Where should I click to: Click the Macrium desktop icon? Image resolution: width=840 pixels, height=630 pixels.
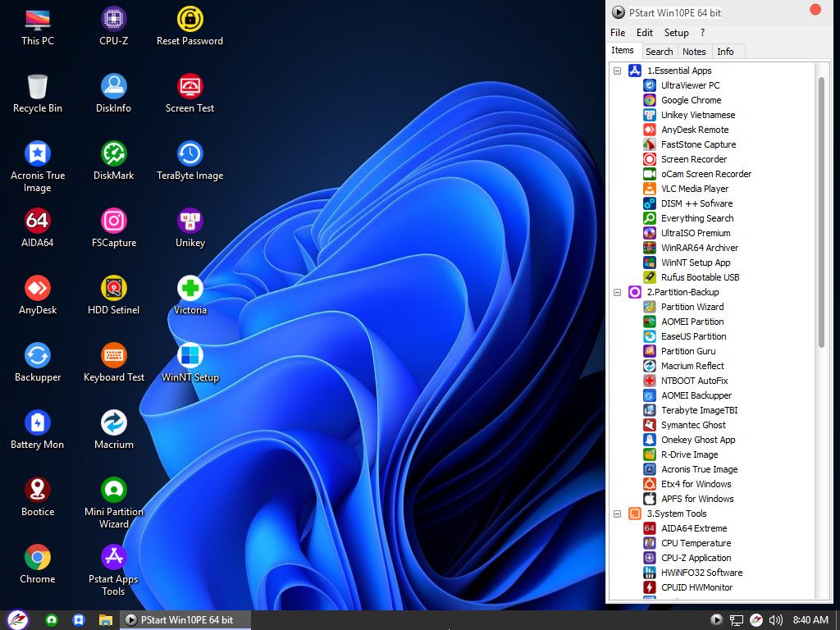click(113, 430)
